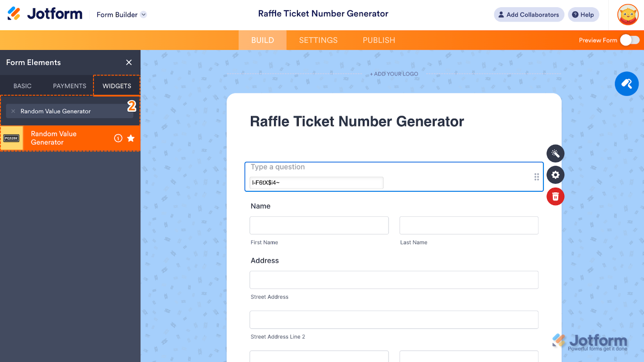Image resolution: width=644 pixels, height=362 pixels.
Task: Open the PUBLISH tab
Action: pos(378,40)
